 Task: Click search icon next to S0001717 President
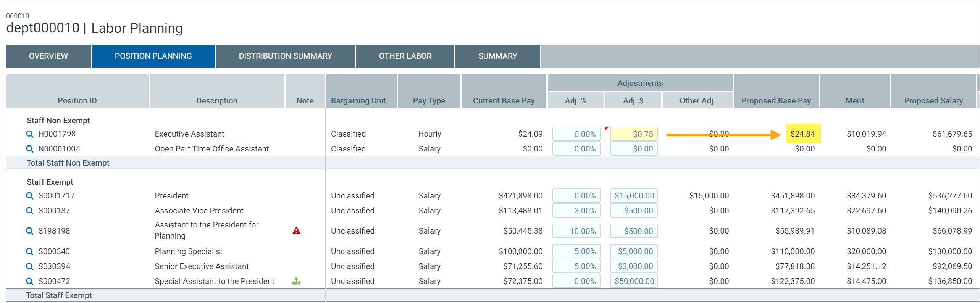point(29,196)
